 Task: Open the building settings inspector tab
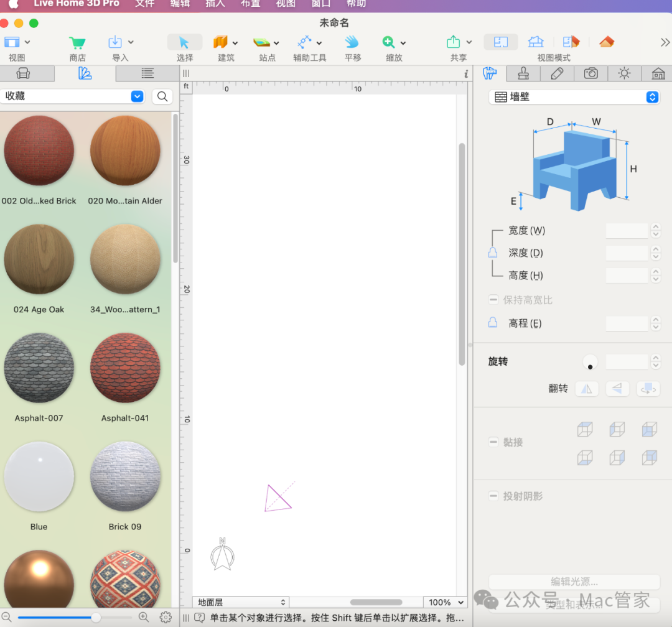(x=658, y=74)
